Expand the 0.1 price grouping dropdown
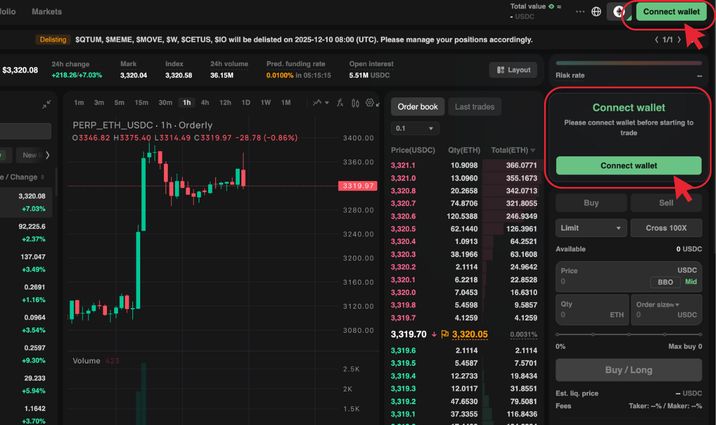 (415, 129)
